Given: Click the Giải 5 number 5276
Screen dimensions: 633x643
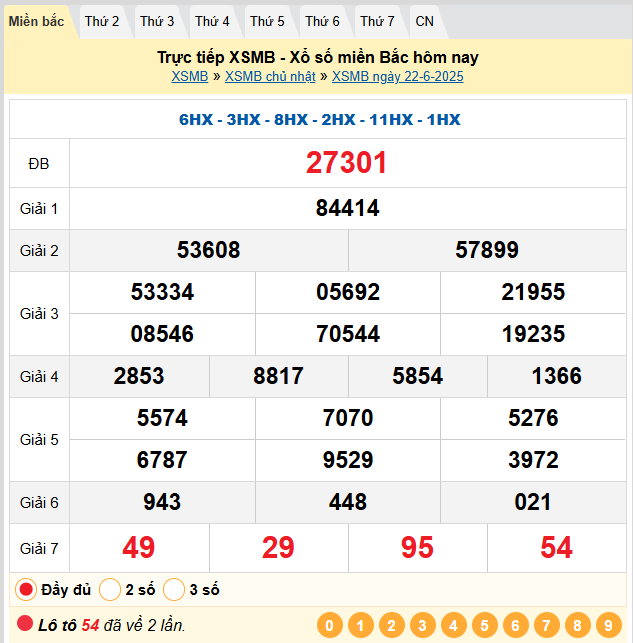Looking at the screenshot, I should [x=533, y=418].
